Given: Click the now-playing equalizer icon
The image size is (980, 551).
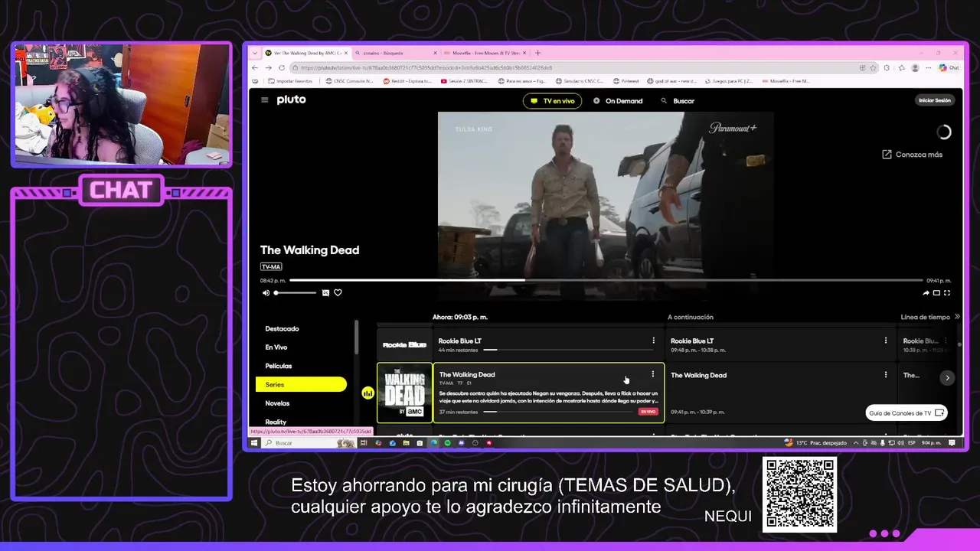Looking at the screenshot, I should [x=367, y=393].
